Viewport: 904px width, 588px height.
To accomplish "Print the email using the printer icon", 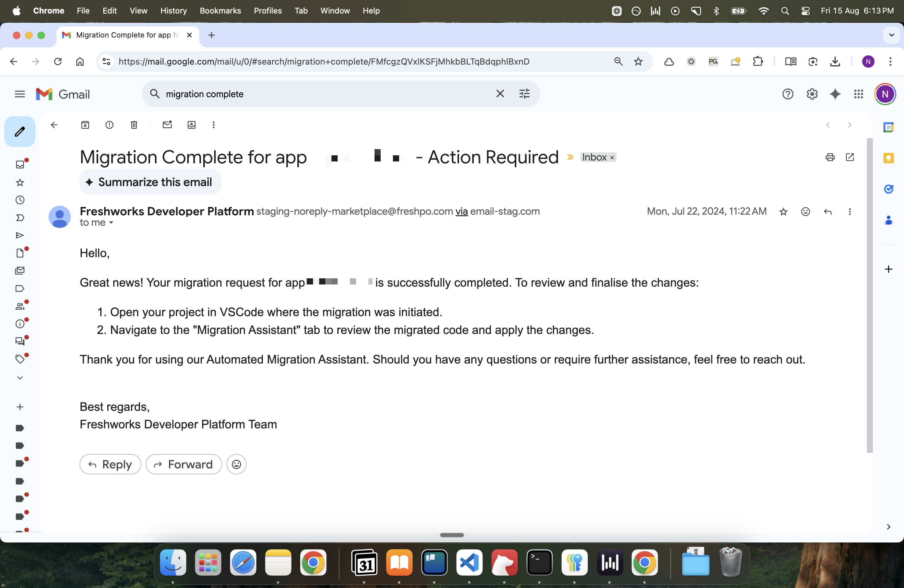I will pos(830,157).
